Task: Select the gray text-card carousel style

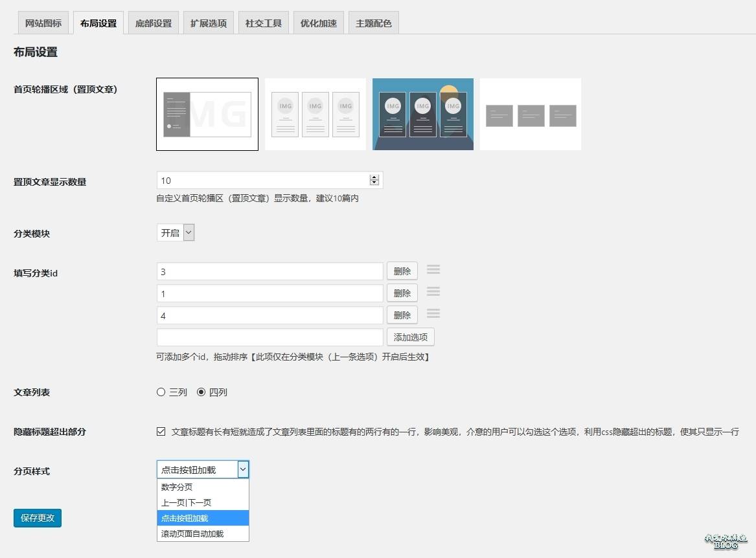Action: tap(530, 114)
